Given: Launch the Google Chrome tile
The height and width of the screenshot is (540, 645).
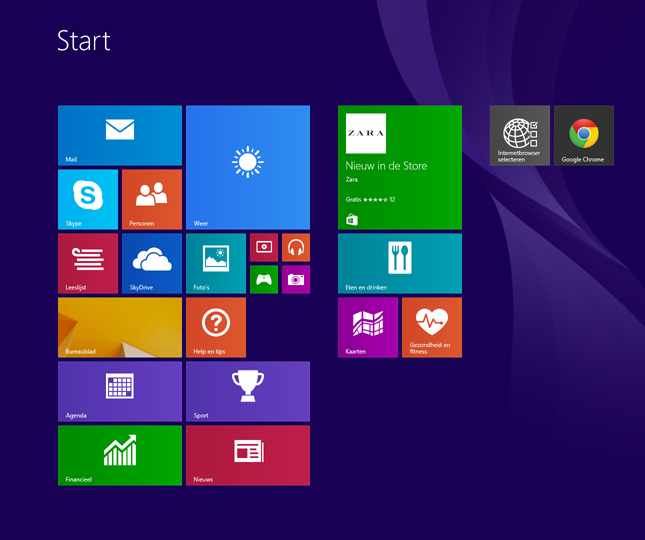Looking at the screenshot, I should [x=584, y=135].
